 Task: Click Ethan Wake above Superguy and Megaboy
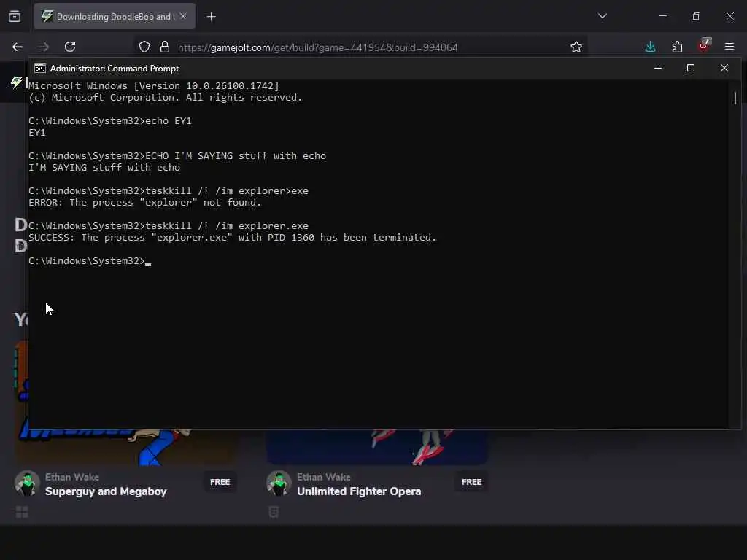click(72, 477)
